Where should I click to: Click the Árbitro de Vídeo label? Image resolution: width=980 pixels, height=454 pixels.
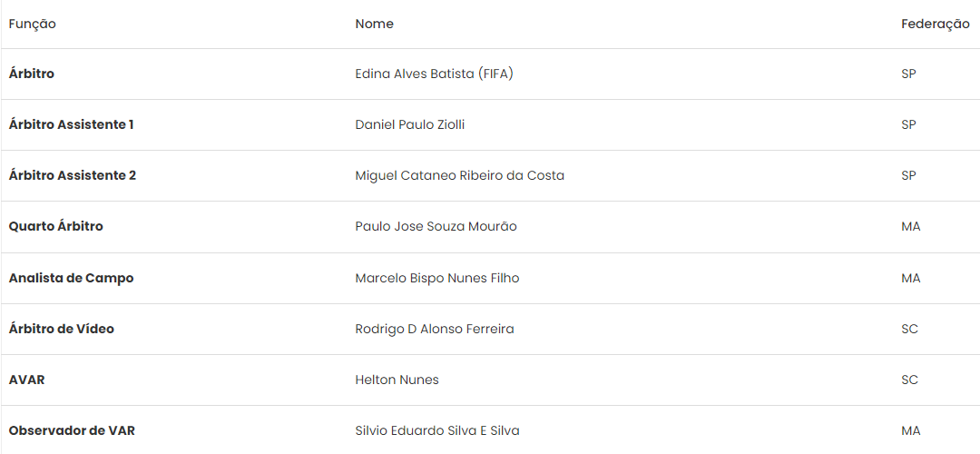point(62,329)
